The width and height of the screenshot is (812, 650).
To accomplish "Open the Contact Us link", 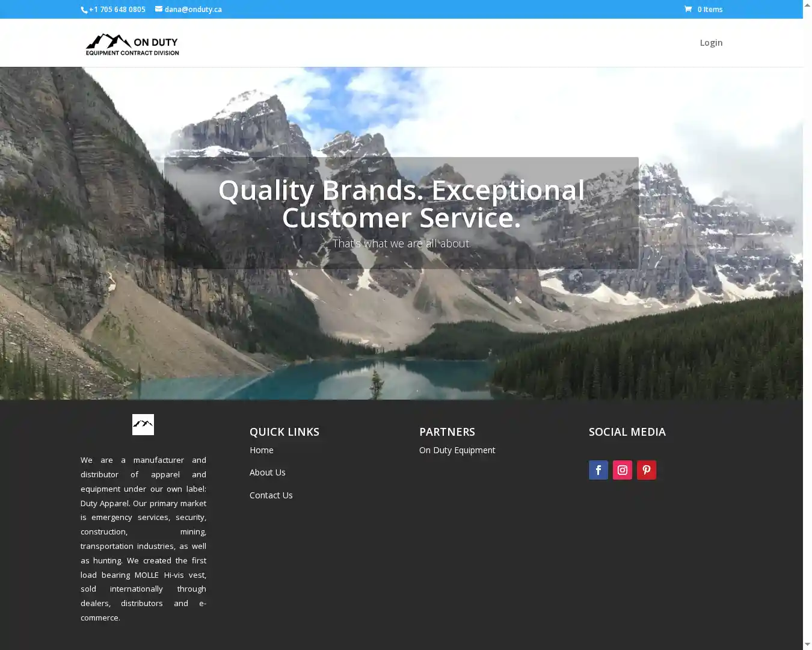I will point(271,495).
